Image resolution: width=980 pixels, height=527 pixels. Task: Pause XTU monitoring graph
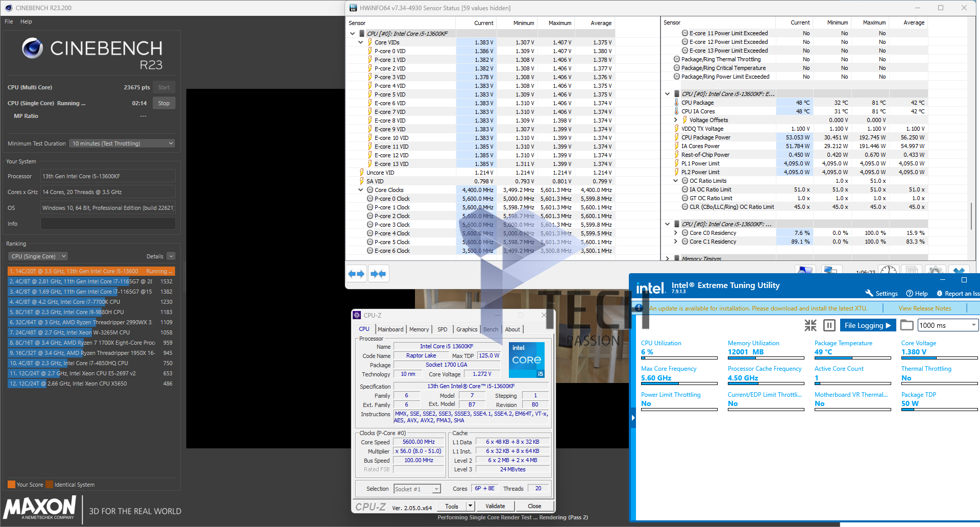click(829, 325)
